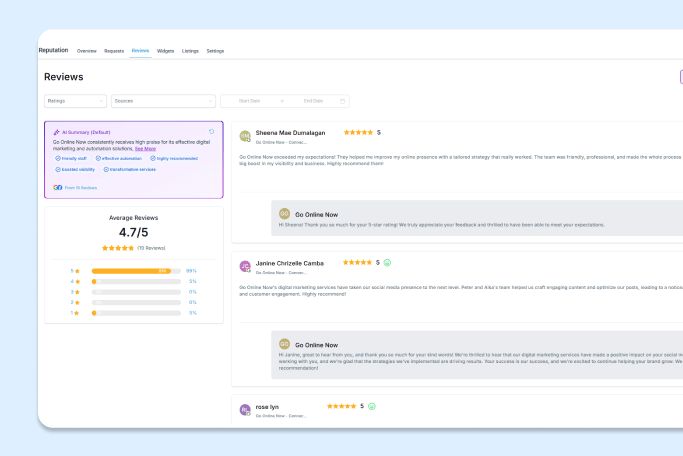Click rose lyn's profile avatar
Viewport: 683px width, 456px height.
[245, 410]
